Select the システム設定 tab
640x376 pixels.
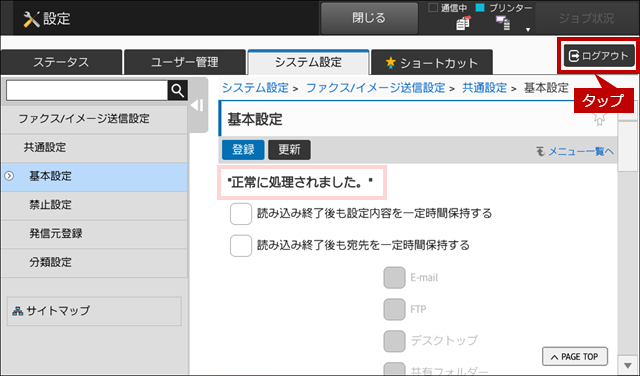(x=308, y=62)
